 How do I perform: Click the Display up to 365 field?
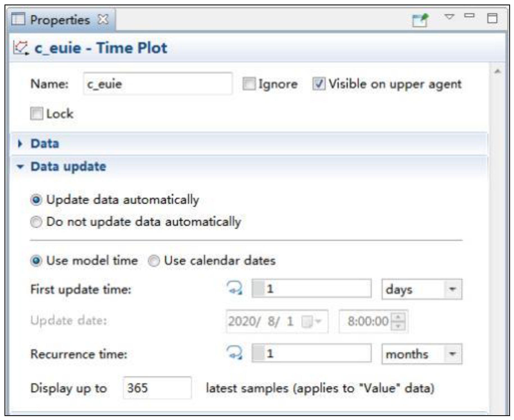point(157,388)
